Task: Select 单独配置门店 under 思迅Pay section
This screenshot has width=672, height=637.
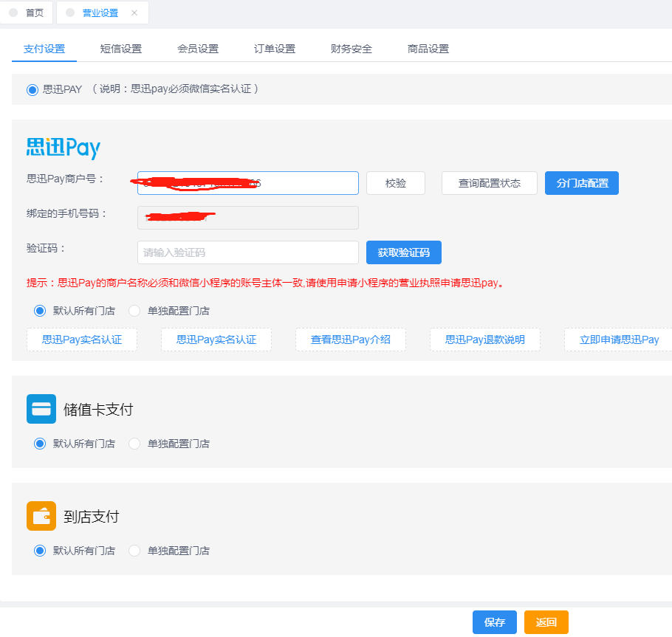Action: (134, 311)
